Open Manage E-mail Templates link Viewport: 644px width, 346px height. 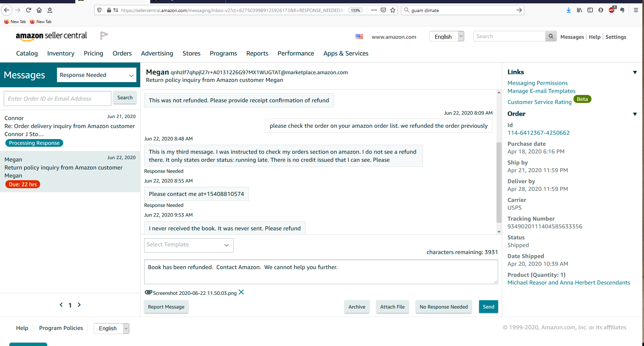[541, 91]
